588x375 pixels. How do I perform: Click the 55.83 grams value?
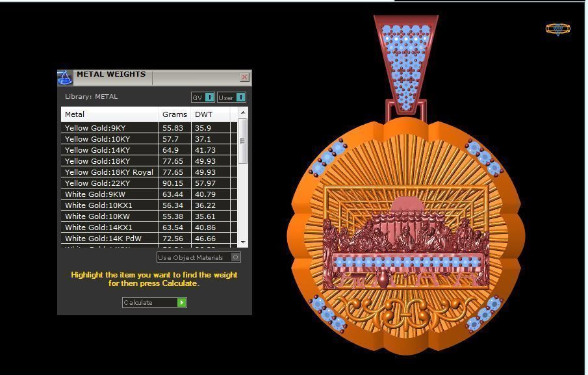point(172,128)
